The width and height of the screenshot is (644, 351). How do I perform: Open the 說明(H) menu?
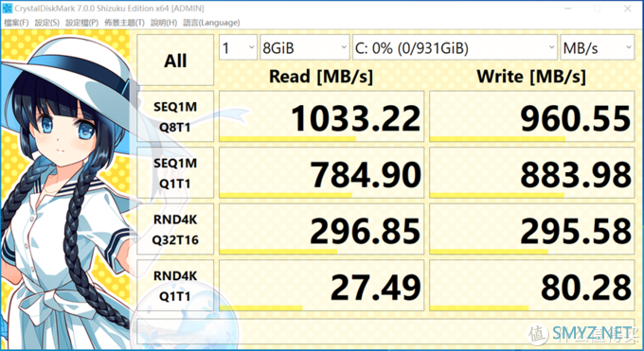(164, 23)
